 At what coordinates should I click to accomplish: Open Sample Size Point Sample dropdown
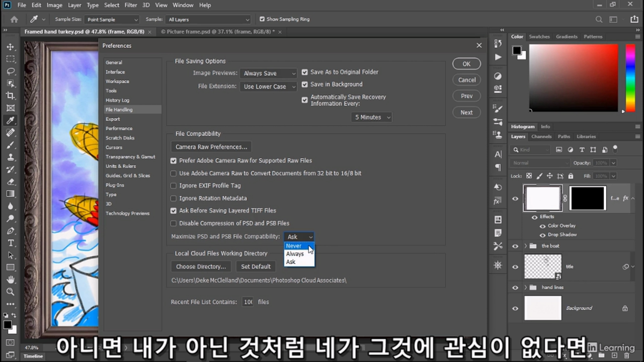(x=112, y=20)
